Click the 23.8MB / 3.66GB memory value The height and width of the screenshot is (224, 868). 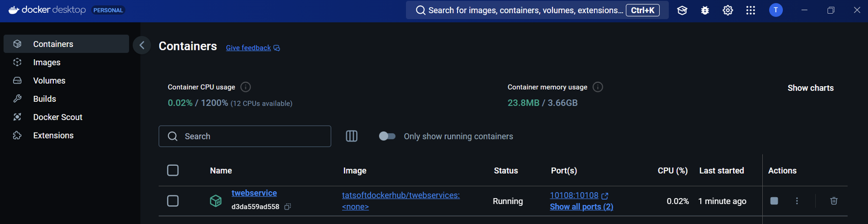pos(543,103)
